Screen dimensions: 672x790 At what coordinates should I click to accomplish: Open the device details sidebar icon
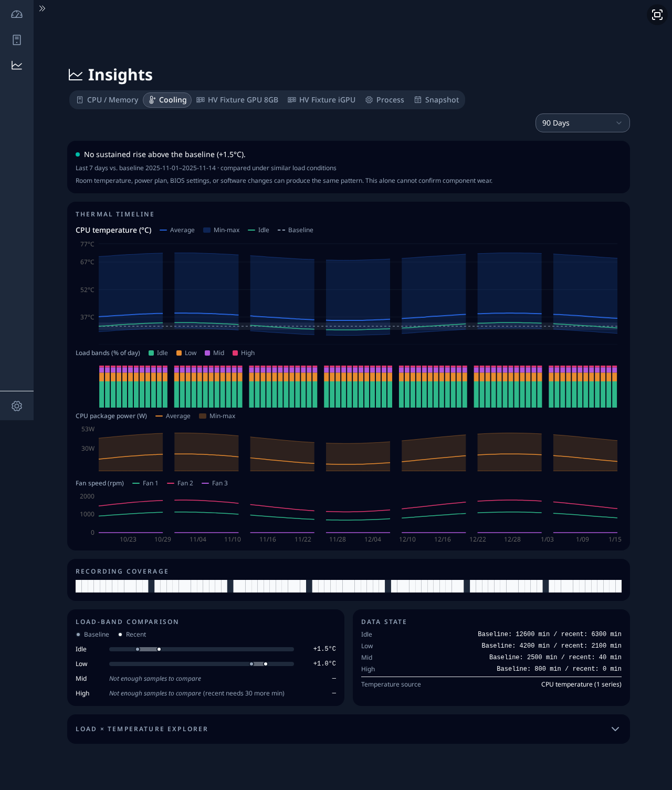coord(17,40)
